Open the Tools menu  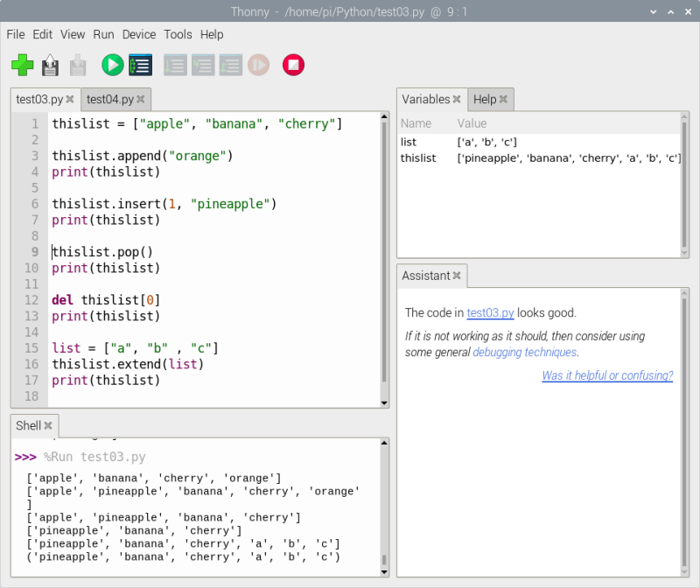coord(178,34)
